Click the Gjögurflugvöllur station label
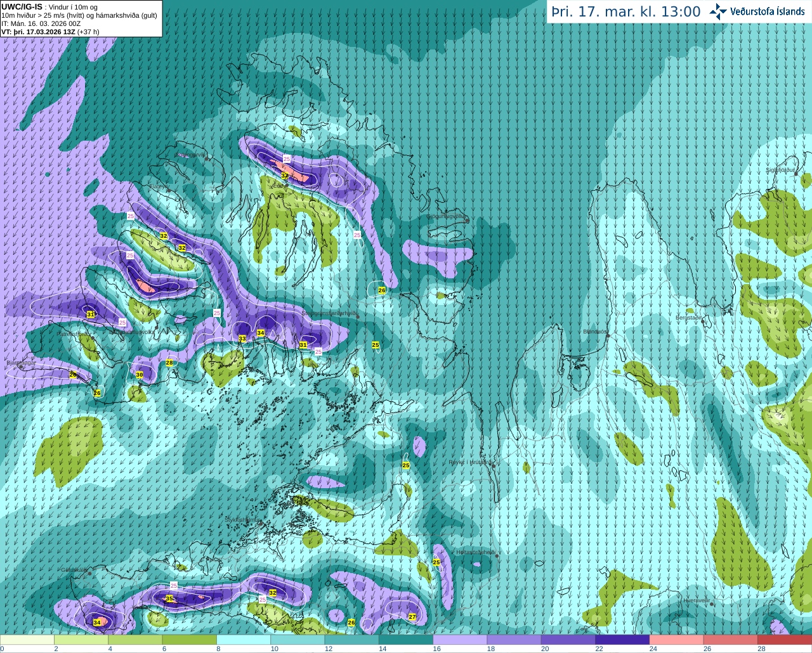Screen dimensions: 812x653 445,216
